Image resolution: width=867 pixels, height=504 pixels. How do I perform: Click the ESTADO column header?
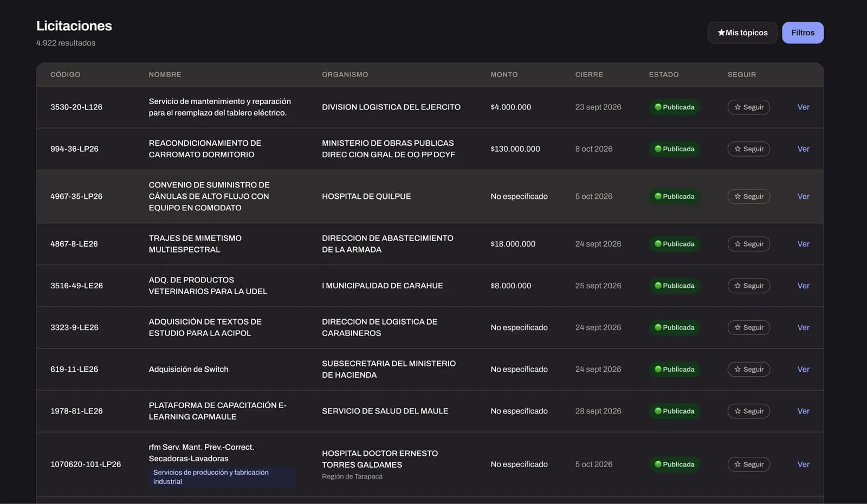[x=664, y=74]
